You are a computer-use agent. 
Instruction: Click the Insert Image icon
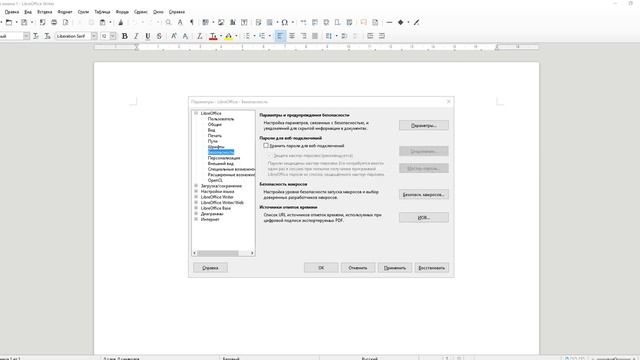pyautogui.click(x=221, y=22)
